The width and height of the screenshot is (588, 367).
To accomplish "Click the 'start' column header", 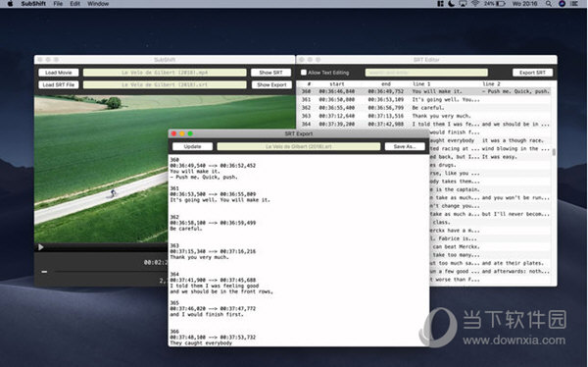I will (x=337, y=83).
